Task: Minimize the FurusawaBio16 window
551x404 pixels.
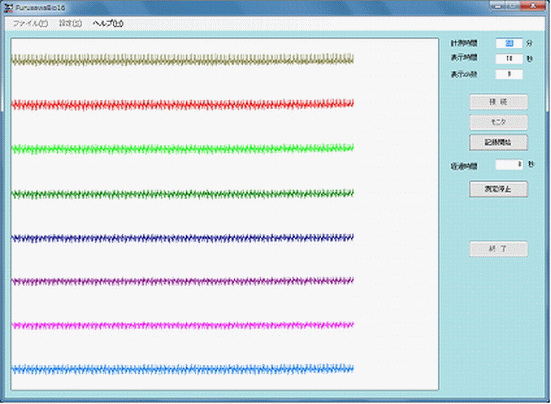Action: 498,6
